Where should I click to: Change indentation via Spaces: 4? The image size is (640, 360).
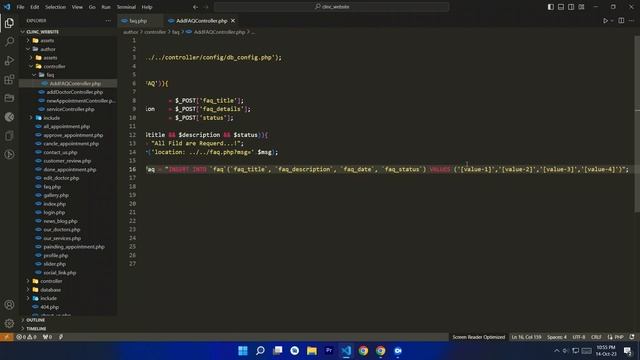tap(557, 337)
